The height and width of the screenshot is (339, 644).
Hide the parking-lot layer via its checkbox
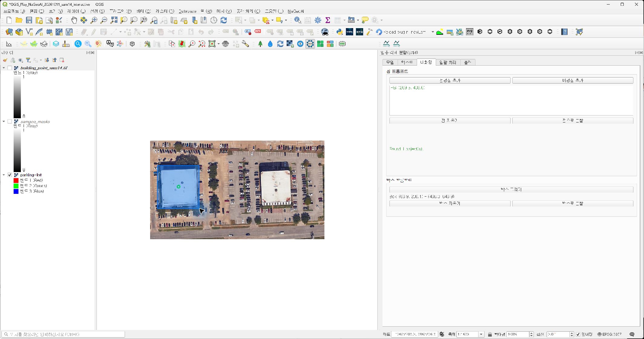[10, 175]
